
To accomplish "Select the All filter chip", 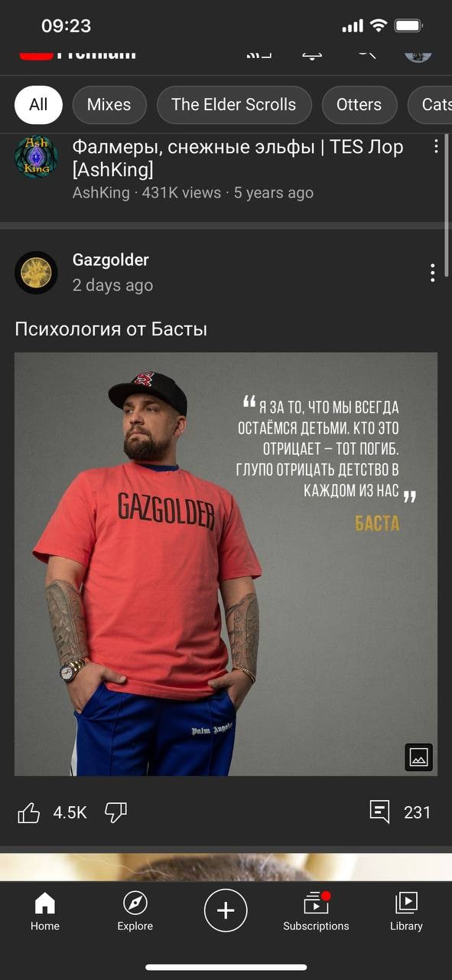I will pyautogui.click(x=38, y=105).
